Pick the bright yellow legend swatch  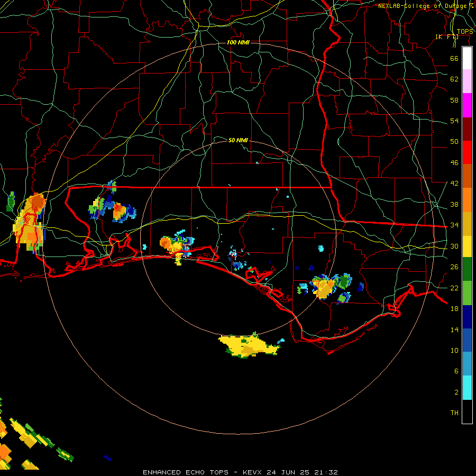pos(467,246)
